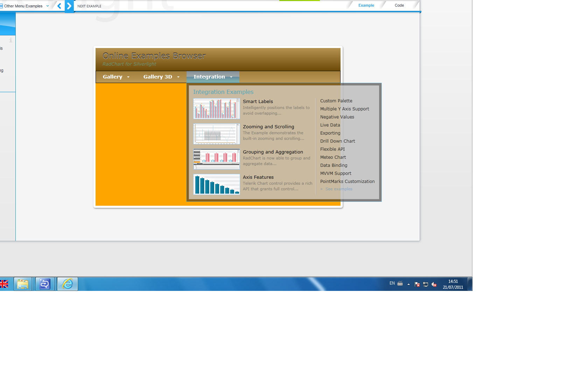Image resolution: width=588 pixels, height=368 pixels.
Task: Open the file explorer folder taskbar icon
Action: (23, 284)
